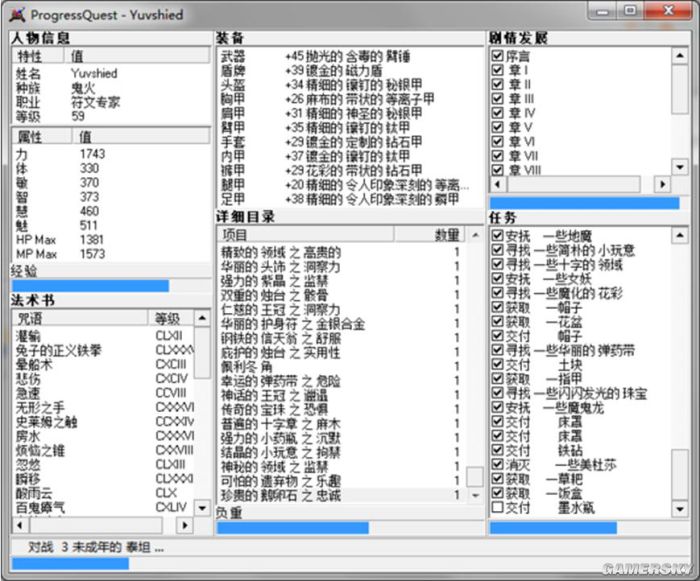Click up arrow of spell book scrollbar

[x=202, y=318]
